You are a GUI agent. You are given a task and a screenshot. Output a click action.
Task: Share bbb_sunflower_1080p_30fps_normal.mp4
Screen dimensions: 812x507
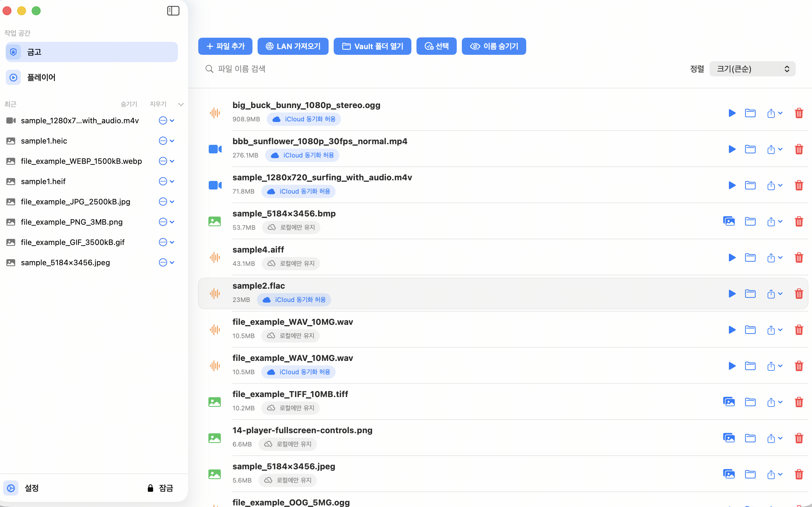click(771, 149)
